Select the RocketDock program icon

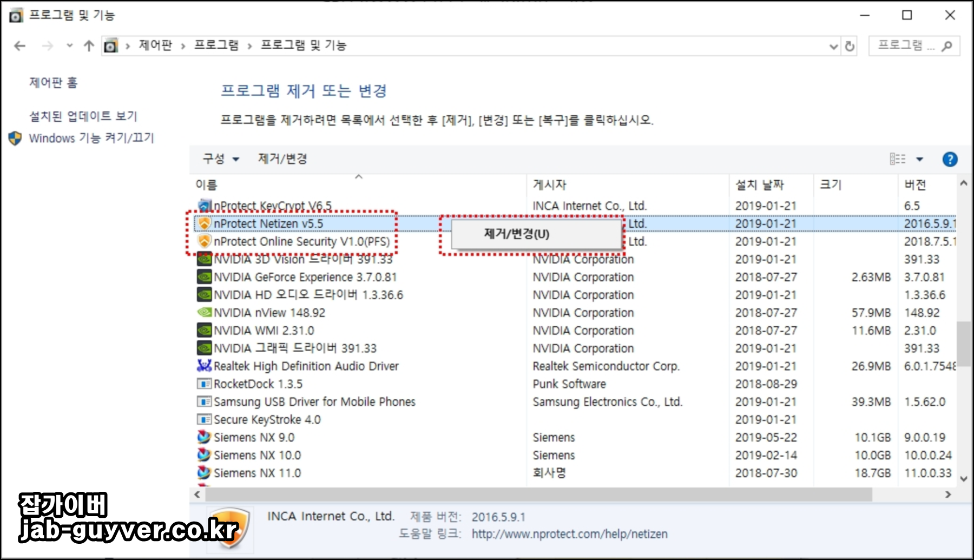(205, 384)
